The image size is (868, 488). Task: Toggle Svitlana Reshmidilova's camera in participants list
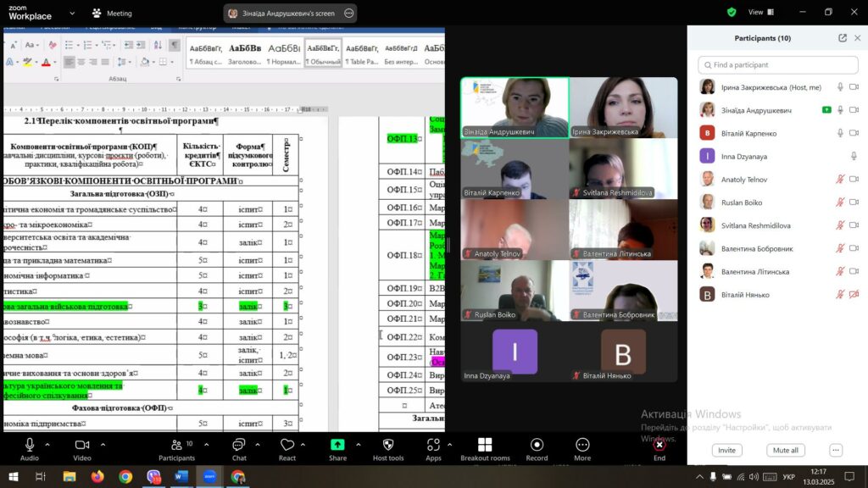pyautogui.click(x=854, y=225)
